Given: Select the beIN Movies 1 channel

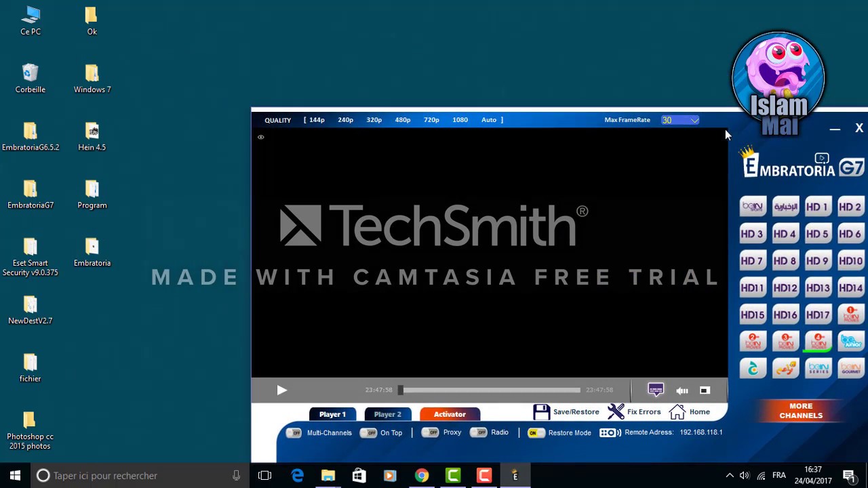Looking at the screenshot, I should point(850,314).
